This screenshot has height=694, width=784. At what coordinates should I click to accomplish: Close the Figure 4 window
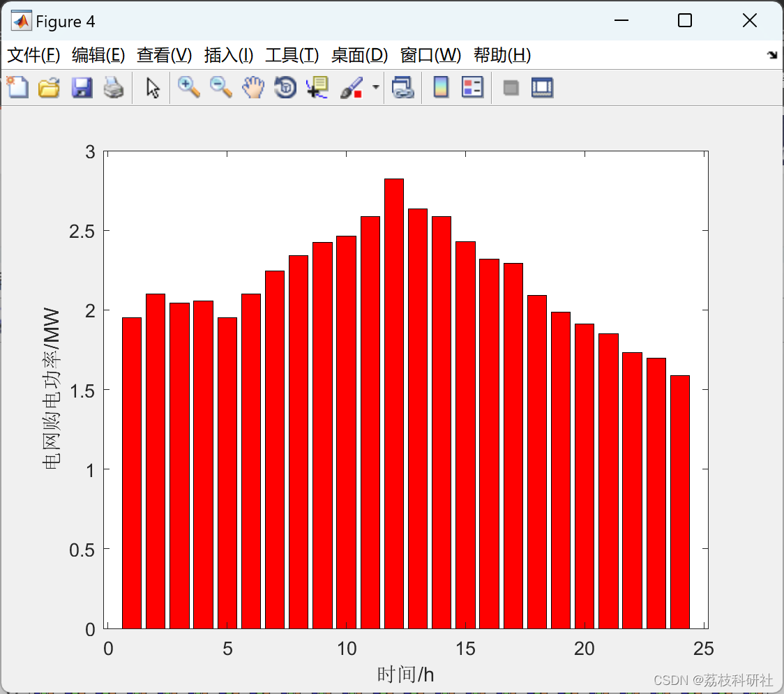coord(750,20)
